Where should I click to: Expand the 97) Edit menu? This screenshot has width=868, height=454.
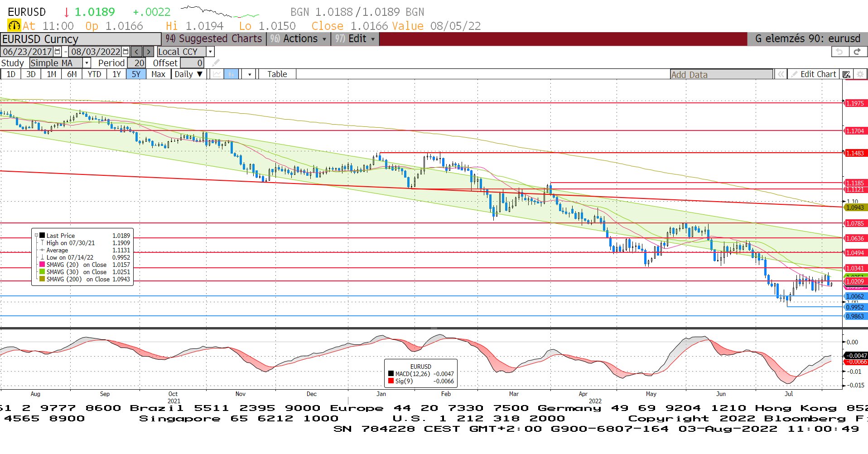355,39
